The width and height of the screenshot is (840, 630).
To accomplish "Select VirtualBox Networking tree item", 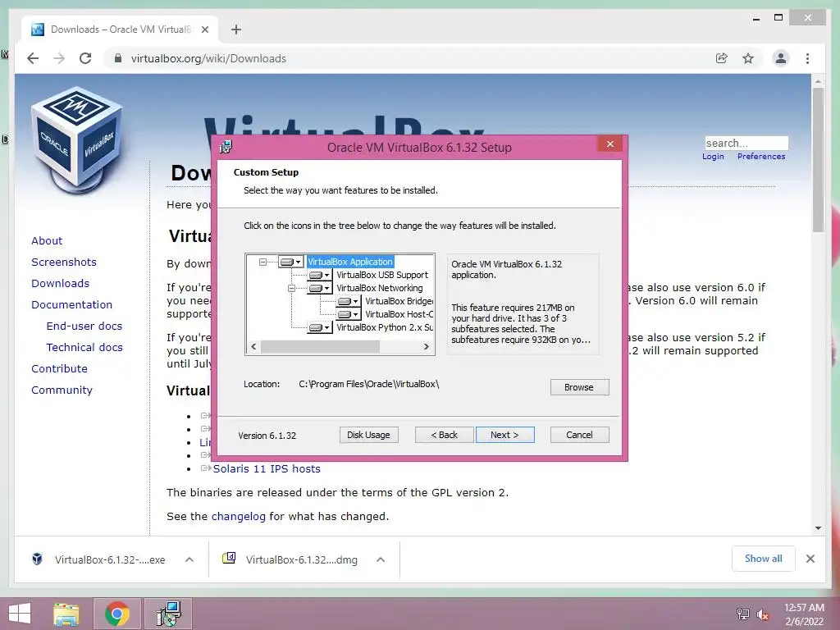I will click(379, 288).
